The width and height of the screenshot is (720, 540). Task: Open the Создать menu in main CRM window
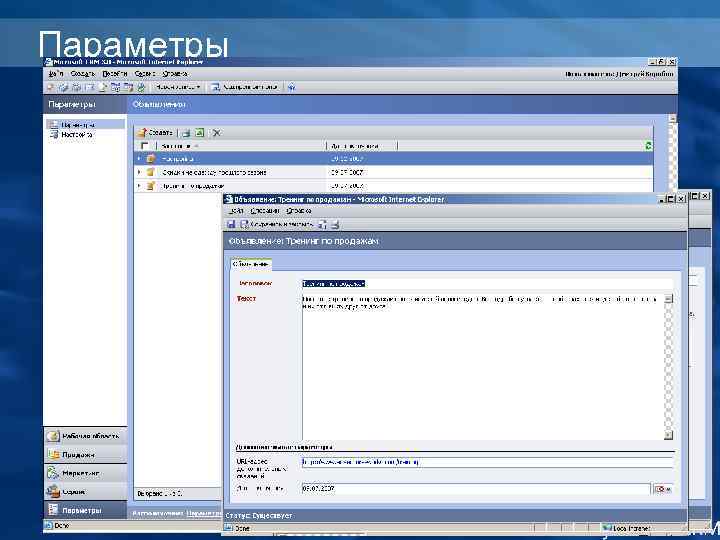tap(82, 73)
